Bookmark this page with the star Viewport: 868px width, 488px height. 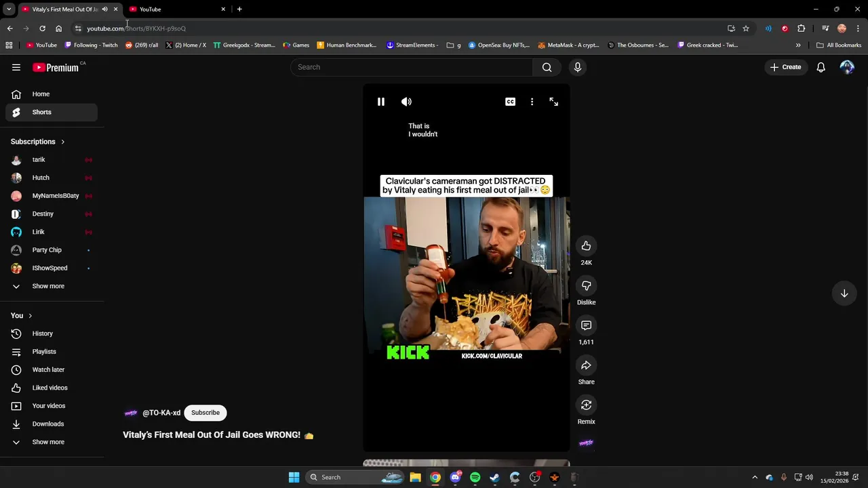746,28
